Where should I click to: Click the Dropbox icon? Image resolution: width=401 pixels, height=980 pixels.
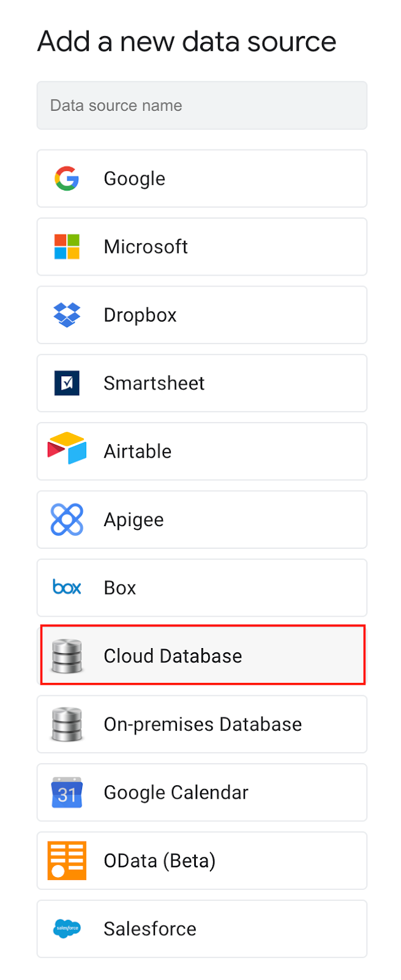click(x=67, y=315)
